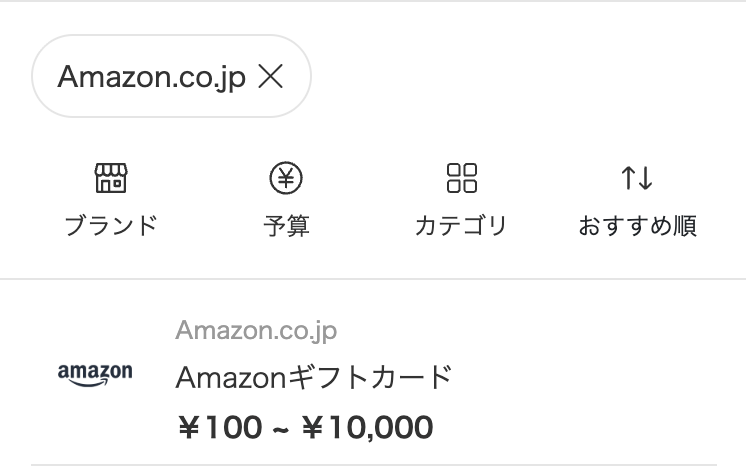Screen dimensions: 746x476
Task: Remove the Amazon.co.jp filter with X
Action: [271, 77]
